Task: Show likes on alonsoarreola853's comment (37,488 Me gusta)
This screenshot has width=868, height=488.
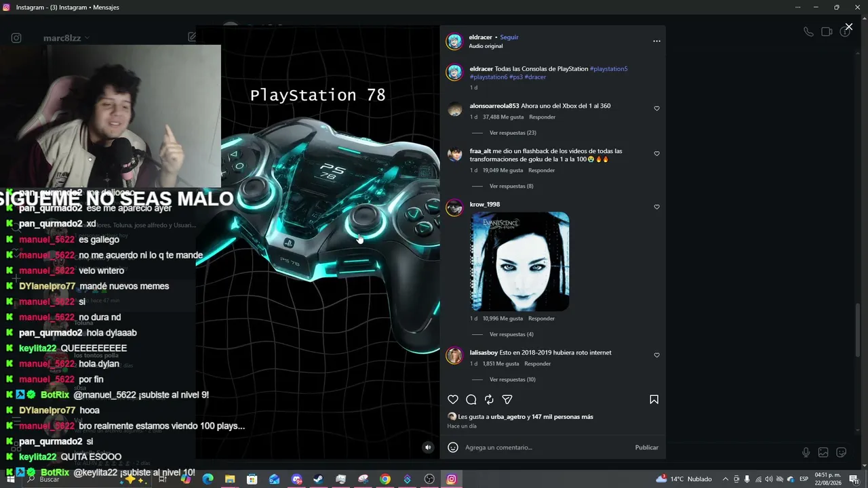Action: coord(502,117)
